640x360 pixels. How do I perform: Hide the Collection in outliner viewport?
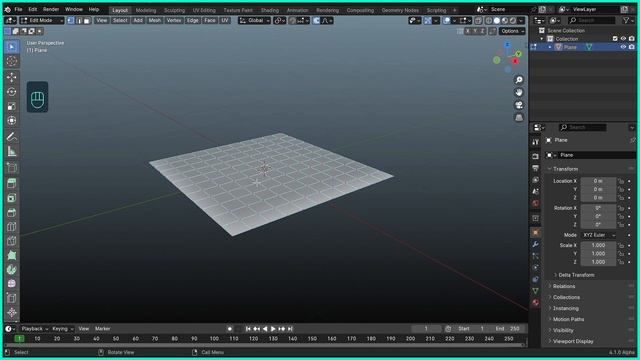[x=623, y=39]
